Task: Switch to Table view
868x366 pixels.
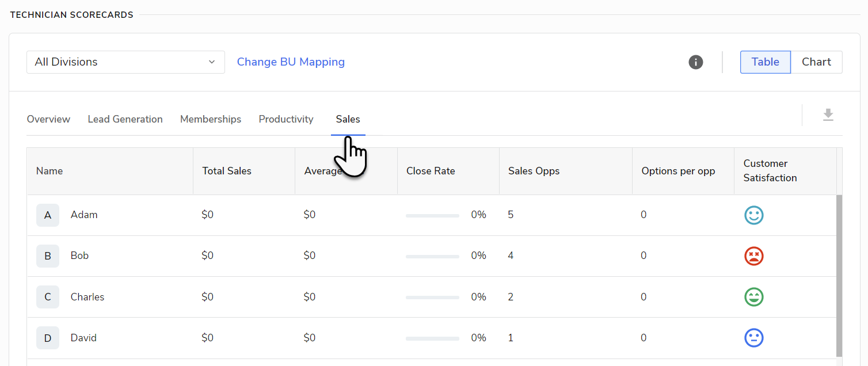Action: point(765,62)
